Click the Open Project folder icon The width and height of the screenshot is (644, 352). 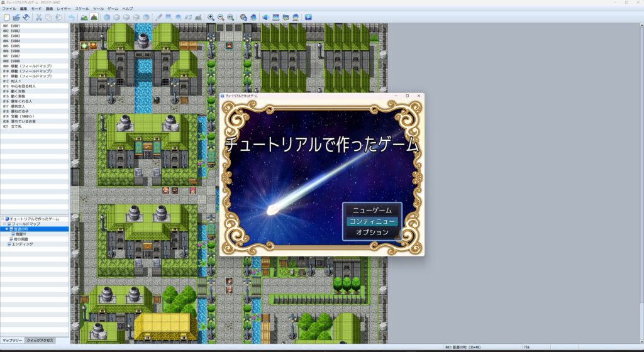(16, 17)
